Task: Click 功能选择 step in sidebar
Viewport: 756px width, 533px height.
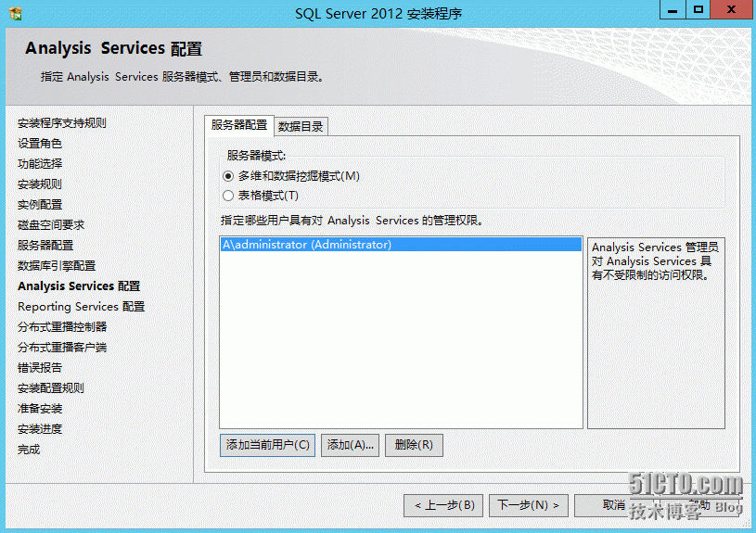Action: (x=40, y=164)
